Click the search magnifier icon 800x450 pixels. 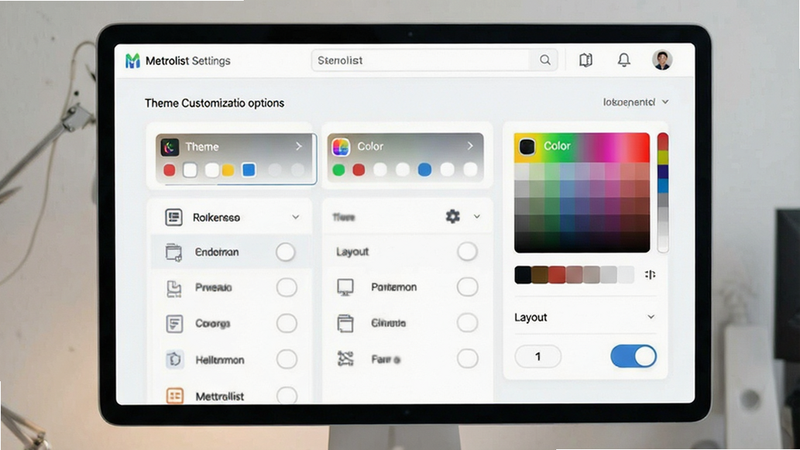pos(545,60)
